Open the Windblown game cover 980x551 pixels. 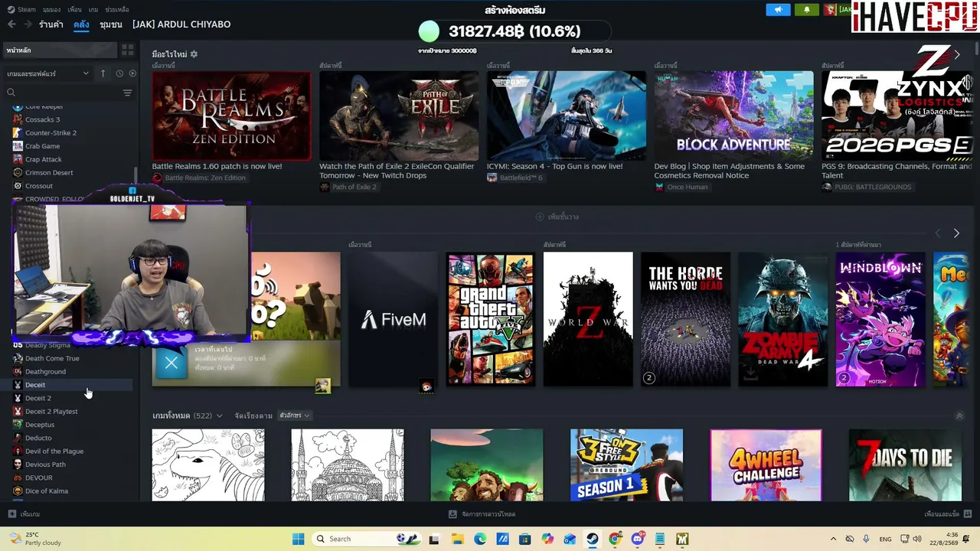pyautogui.click(x=880, y=319)
